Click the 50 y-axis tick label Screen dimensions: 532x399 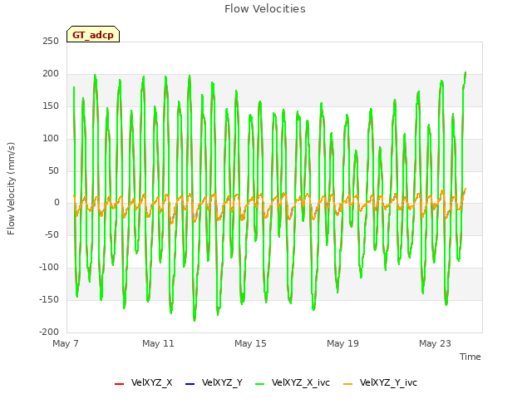[53, 170]
